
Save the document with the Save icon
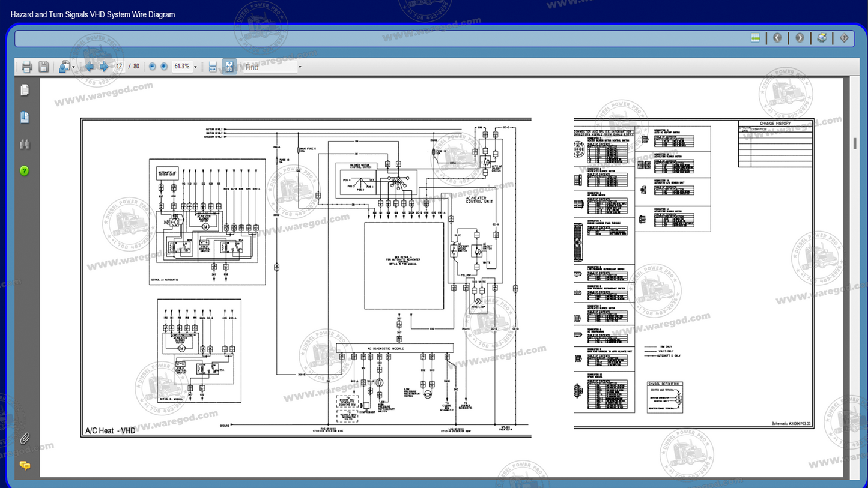click(43, 66)
